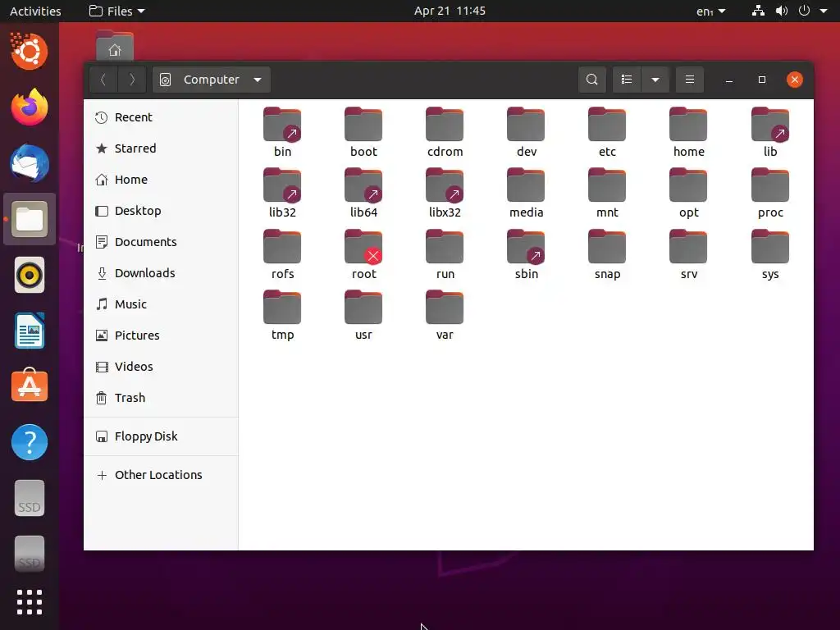Expand the Computer path dropdown
The image size is (840, 630).
coord(211,80)
